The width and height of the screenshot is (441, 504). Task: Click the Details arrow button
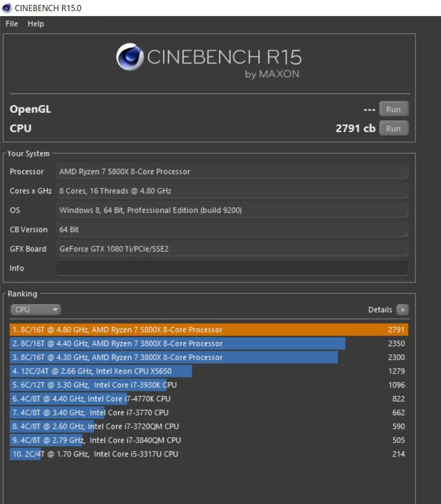pos(402,309)
